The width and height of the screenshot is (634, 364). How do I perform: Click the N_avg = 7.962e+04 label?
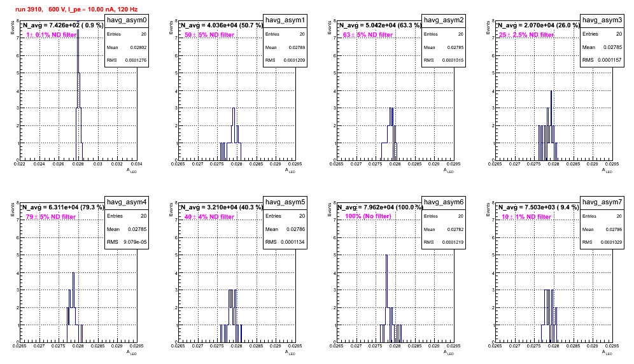point(380,207)
